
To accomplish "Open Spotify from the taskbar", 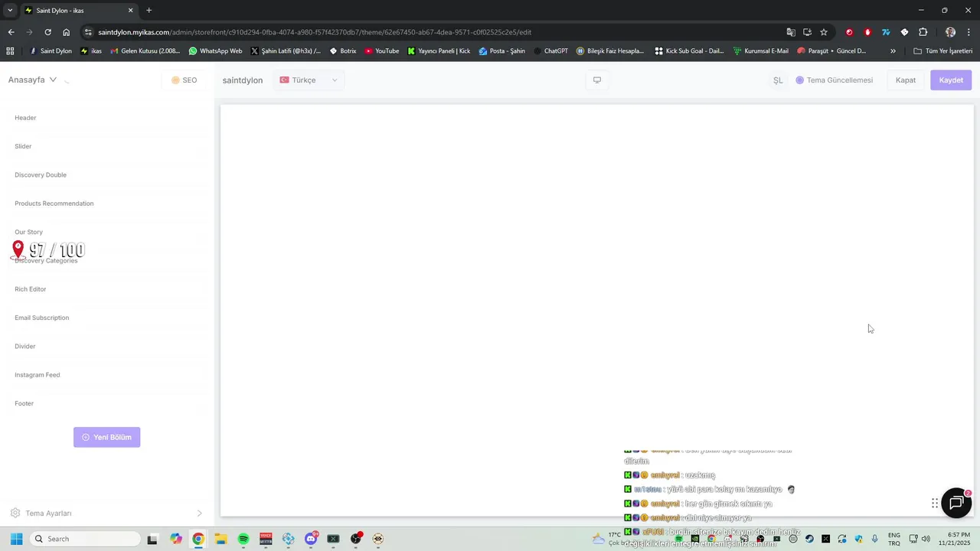I will pyautogui.click(x=243, y=539).
